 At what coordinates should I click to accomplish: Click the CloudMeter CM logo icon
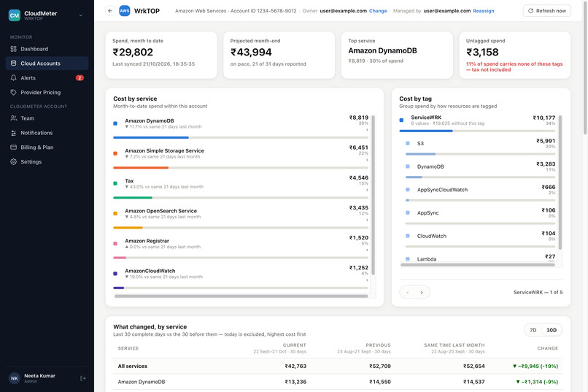coord(15,15)
